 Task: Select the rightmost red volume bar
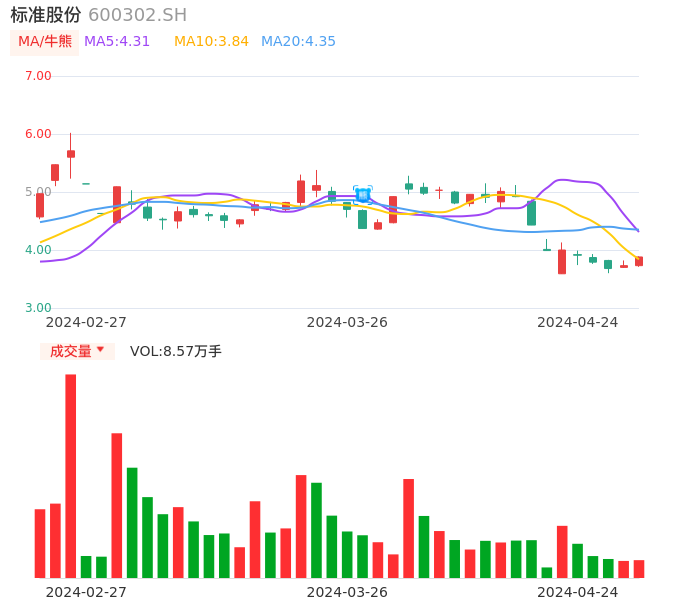click(x=639, y=568)
